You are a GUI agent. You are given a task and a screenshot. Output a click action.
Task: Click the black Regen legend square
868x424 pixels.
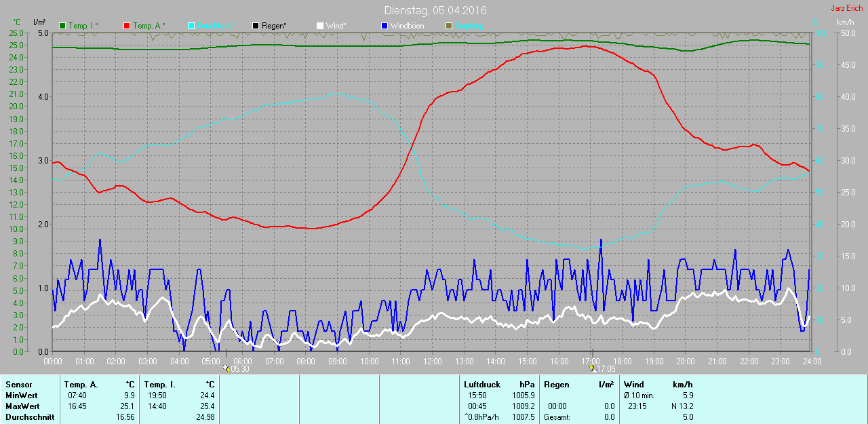point(256,26)
